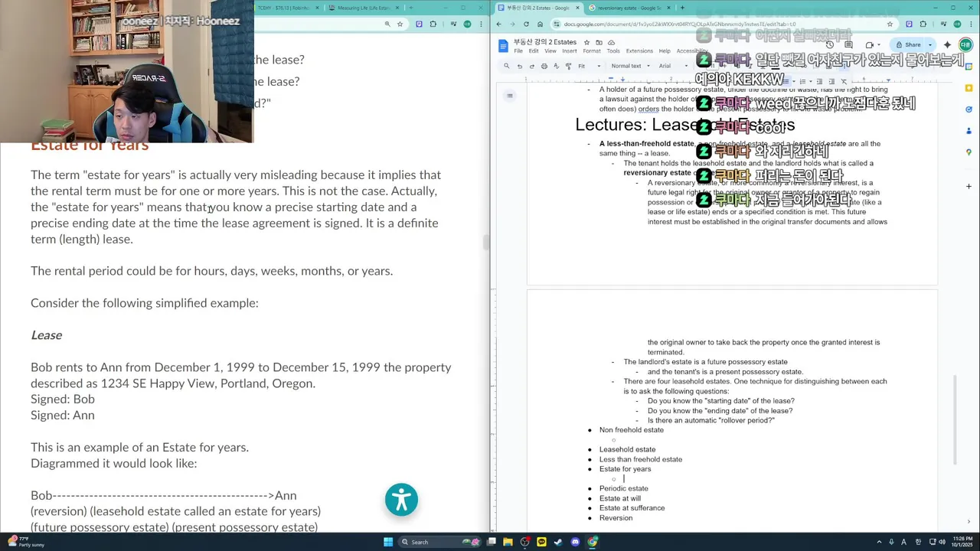This screenshot has width=980, height=551.
Task: Click the 'Non freehold estate' bullet line
Action: tap(632, 430)
